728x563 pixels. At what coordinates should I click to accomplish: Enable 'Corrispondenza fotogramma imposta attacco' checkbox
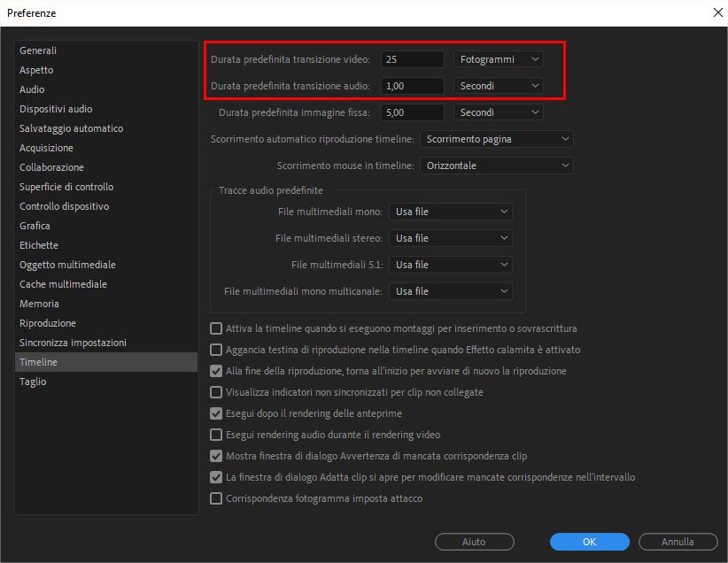[216, 498]
